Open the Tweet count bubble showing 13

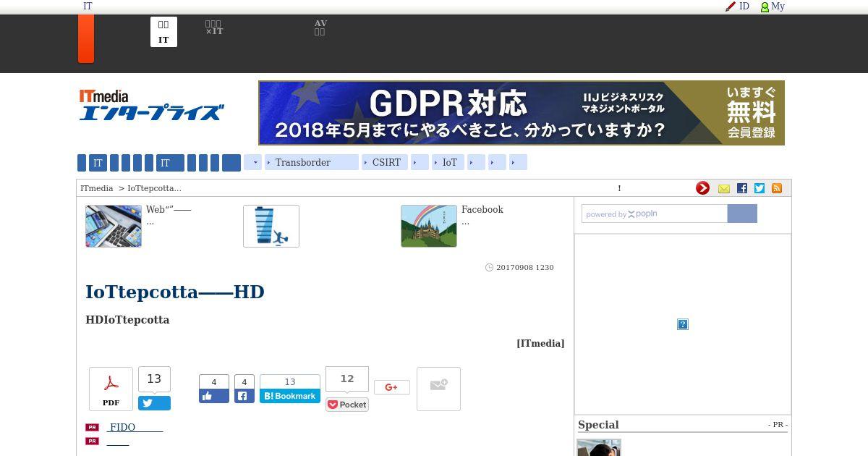[x=154, y=379]
